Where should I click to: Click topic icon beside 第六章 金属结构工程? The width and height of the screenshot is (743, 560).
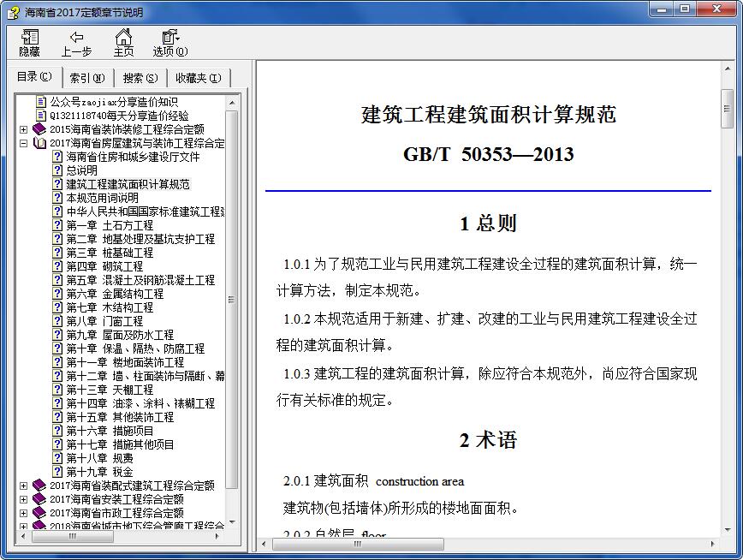(57, 294)
